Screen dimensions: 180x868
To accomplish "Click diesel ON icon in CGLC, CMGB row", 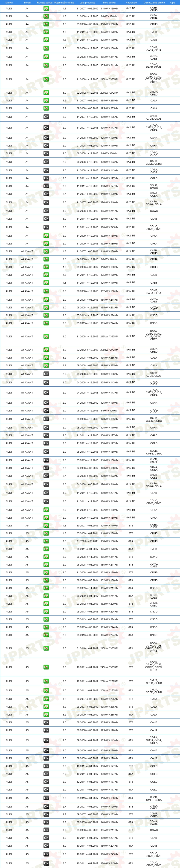I will 46,186.
